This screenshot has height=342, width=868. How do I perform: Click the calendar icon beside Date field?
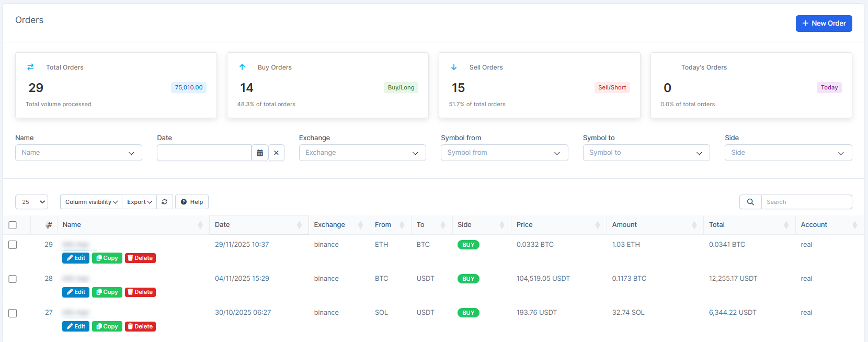[x=260, y=153]
